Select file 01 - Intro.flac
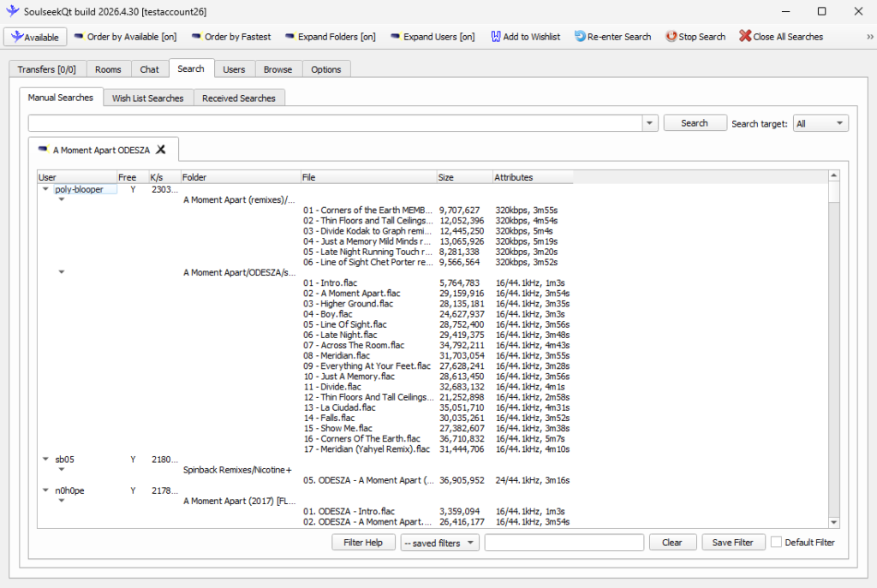Viewport: 877px width, 588px height. [330, 282]
